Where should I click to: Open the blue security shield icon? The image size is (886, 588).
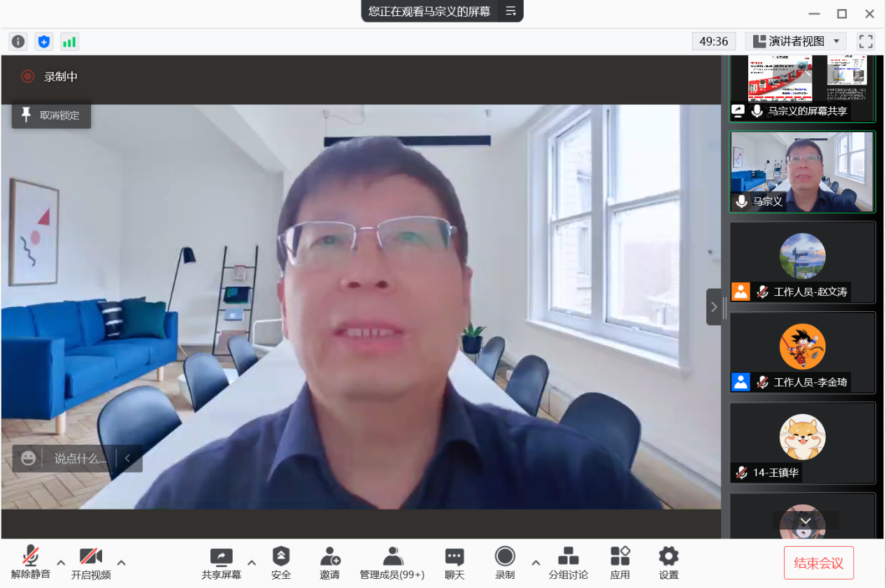pyautogui.click(x=44, y=42)
